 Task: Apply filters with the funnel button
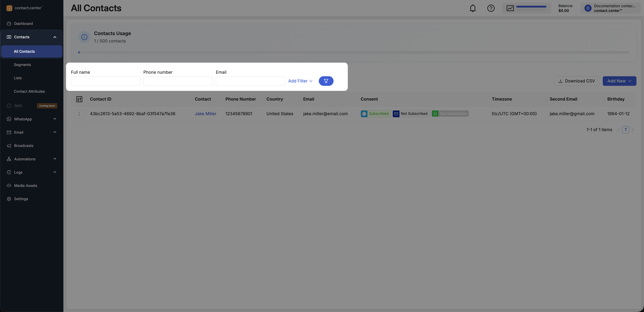pos(326,81)
